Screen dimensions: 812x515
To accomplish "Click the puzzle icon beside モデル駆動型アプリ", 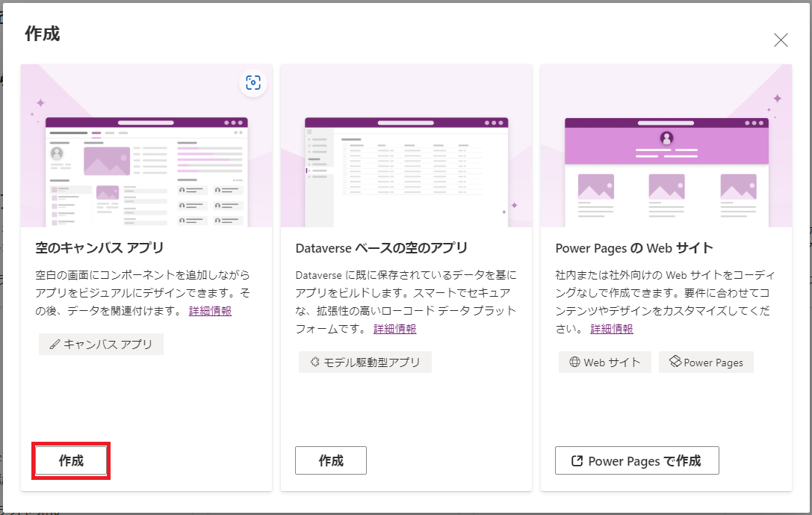I will 314,362.
